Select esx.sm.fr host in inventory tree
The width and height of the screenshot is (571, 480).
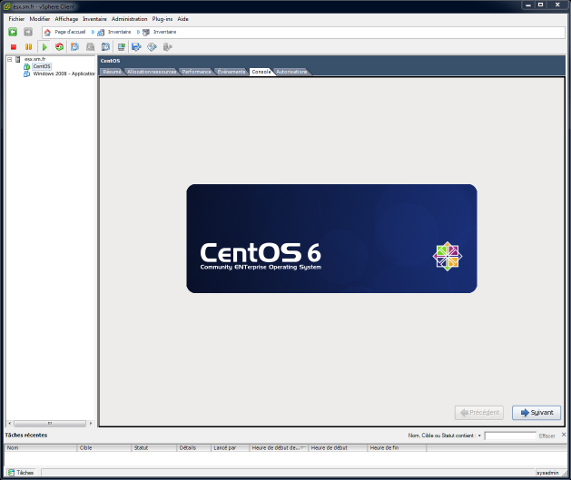pyautogui.click(x=35, y=59)
